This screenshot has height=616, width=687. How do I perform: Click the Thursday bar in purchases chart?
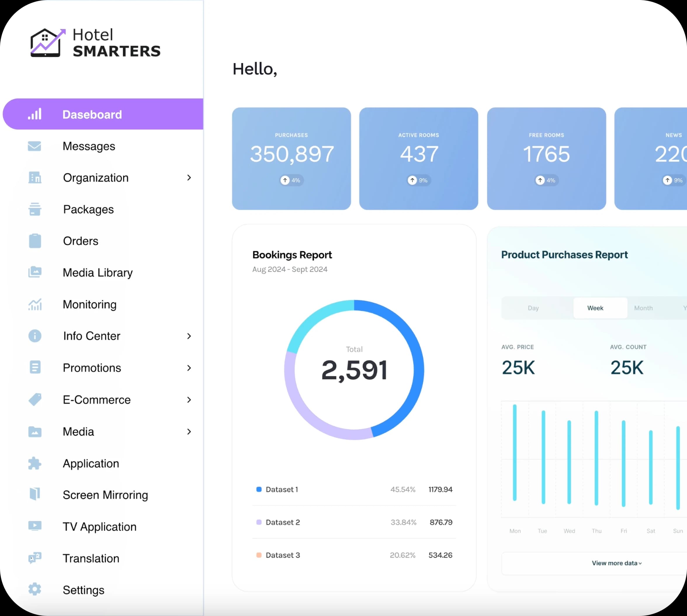596,458
